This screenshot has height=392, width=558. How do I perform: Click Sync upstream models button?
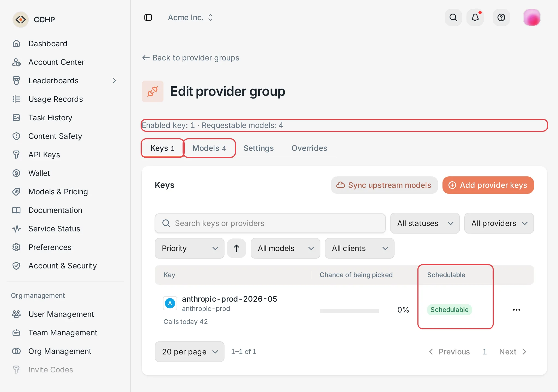click(384, 185)
